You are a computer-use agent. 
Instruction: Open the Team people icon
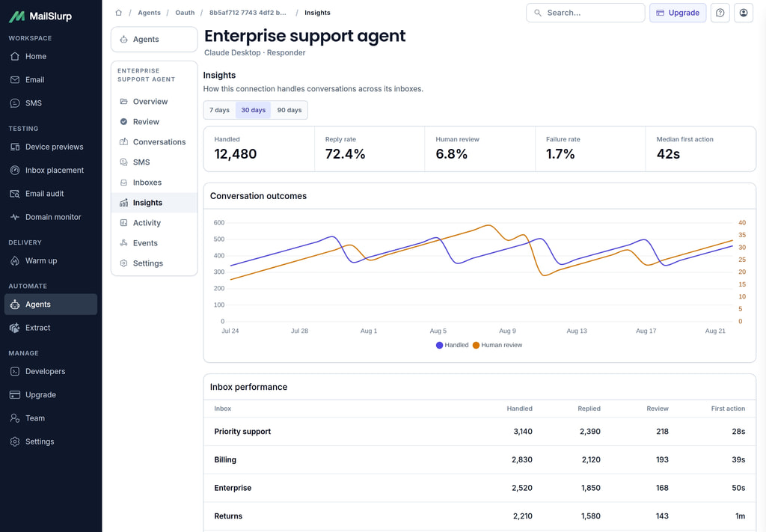point(15,418)
